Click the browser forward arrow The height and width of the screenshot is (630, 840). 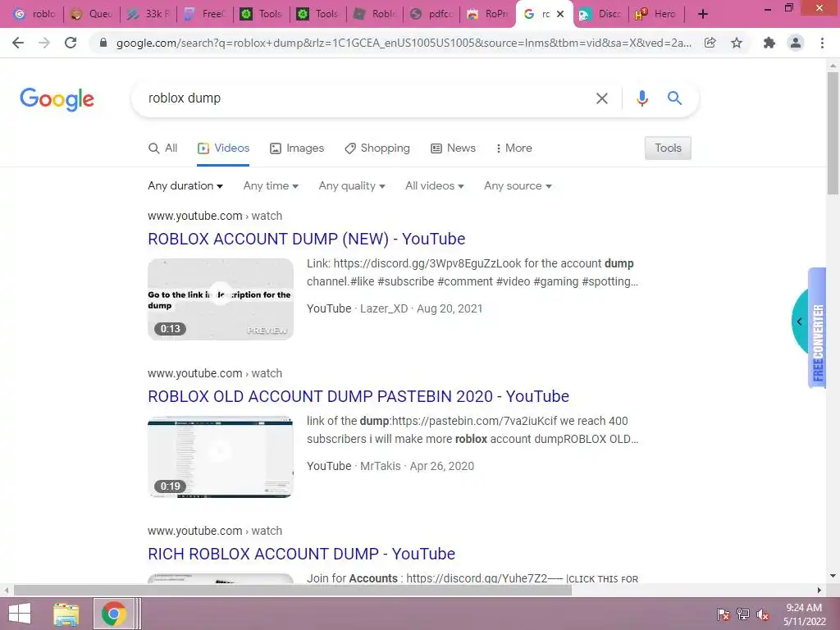point(44,43)
